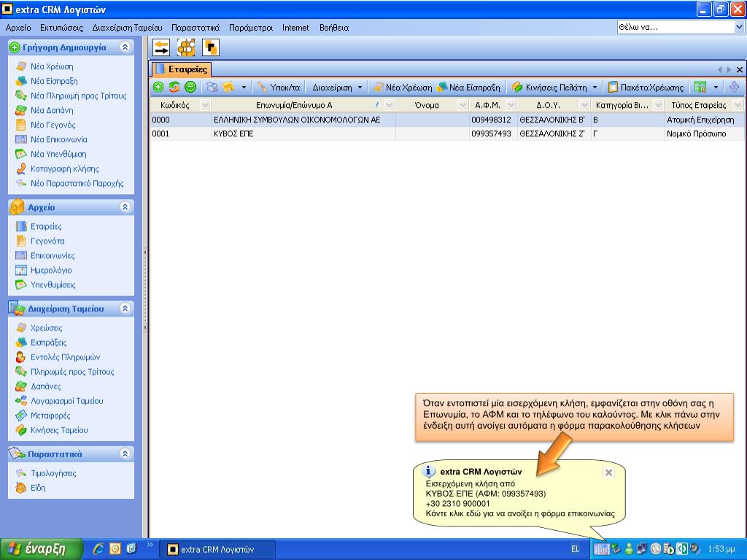Click the Υποκ/τα toolbar button
747x560 pixels.
[x=279, y=87]
